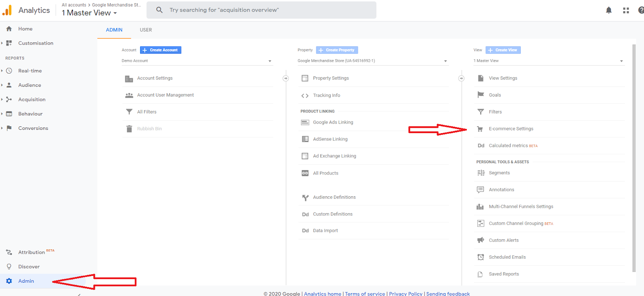This screenshot has height=296, width=644.
Task: Switch to the USER tab
Action: [146, 30]
